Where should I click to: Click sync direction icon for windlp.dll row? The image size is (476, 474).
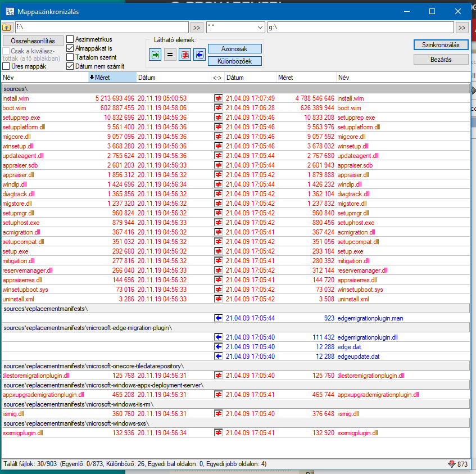click(x=218, y=184)
